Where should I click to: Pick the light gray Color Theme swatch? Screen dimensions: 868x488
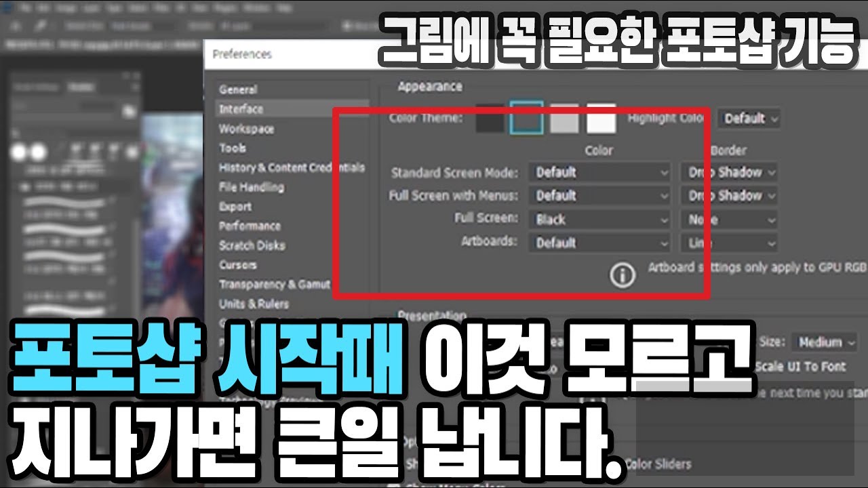pyautogui.click(x=564, y=119)
